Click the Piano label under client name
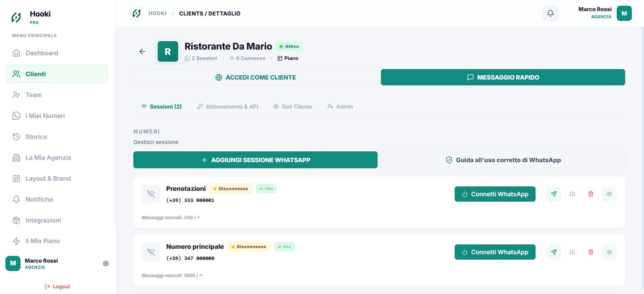This screenshot has height=294, width=644. tap(288, 58)
